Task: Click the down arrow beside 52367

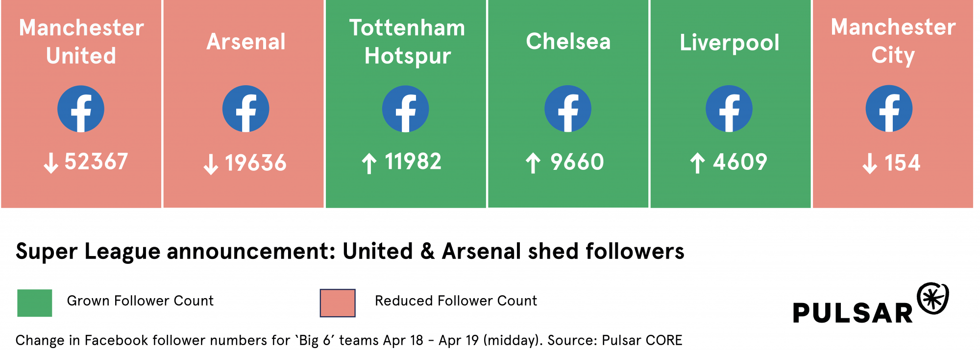Action: point(51,163)
